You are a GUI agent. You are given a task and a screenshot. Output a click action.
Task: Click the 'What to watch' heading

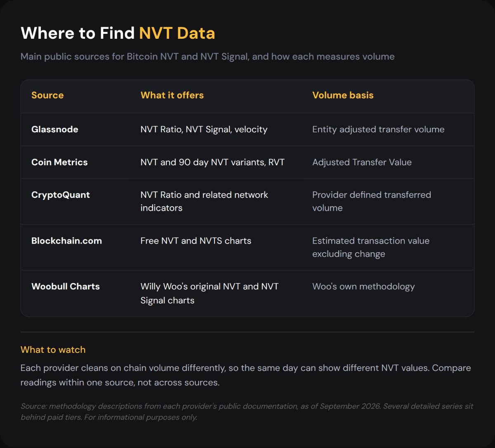[53, 350]
